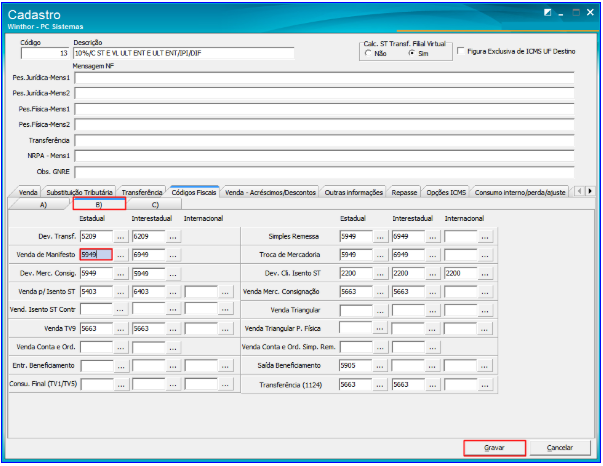
Task: Open the Opções ICMS tab
Action: point(446,192)
